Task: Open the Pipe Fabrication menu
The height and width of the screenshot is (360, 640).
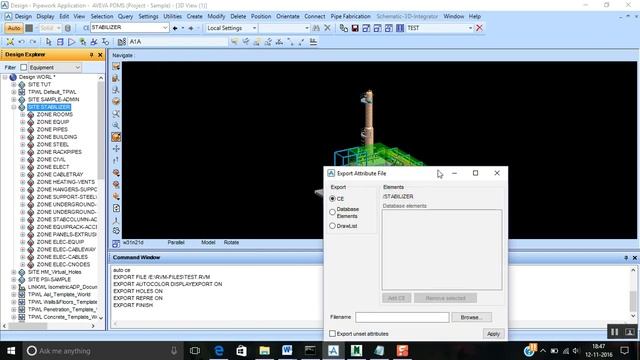Action: [351, 16]
